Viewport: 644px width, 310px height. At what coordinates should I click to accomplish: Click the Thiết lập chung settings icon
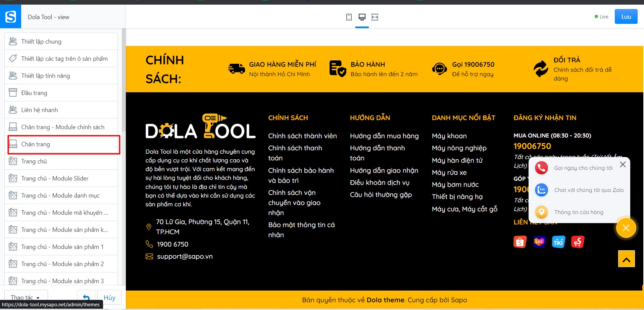13,41
